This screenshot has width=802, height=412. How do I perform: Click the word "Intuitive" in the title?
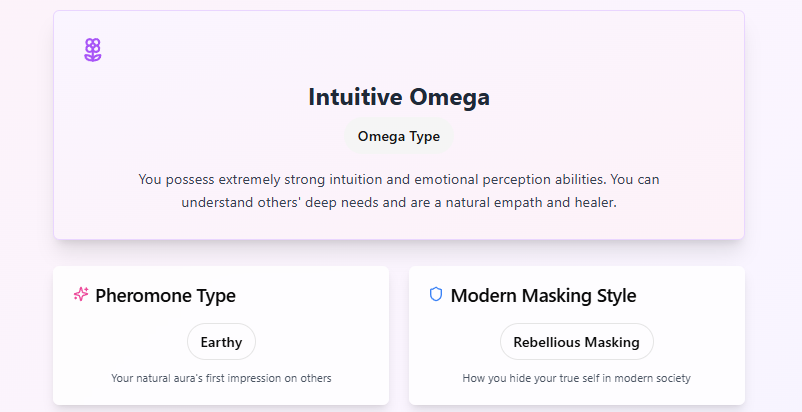(355, 97)
